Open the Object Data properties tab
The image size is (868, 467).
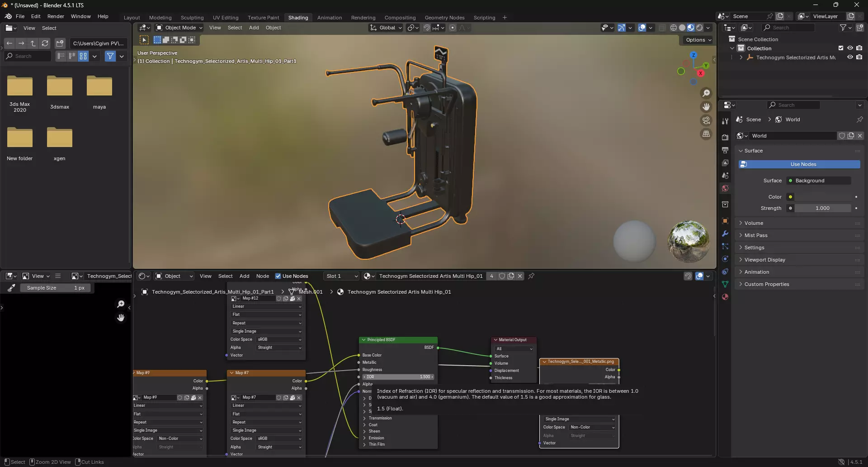725,284
